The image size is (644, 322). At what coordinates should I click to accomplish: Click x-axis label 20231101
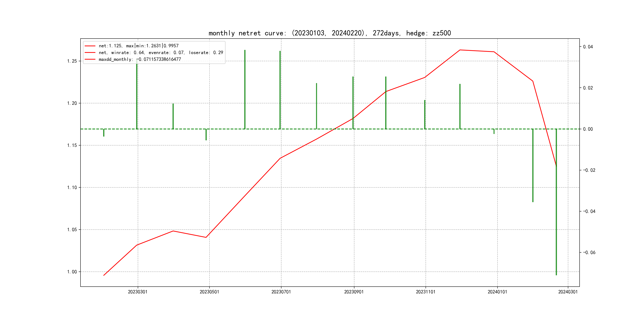click(426, 292)
